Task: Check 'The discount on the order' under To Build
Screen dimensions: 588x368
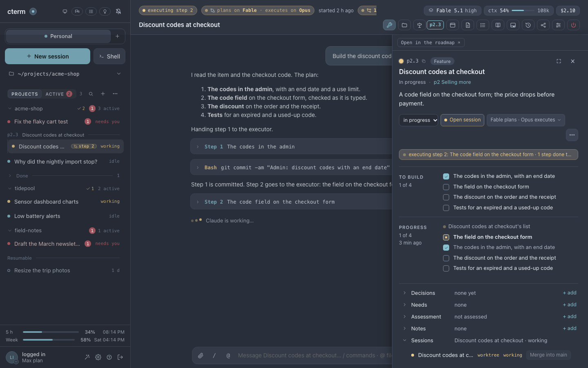Action: pyautogui.click(x=446, y=197)
